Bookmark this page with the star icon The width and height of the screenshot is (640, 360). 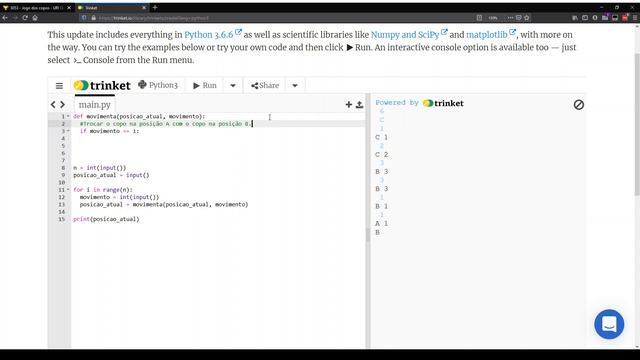coord(527,18)
